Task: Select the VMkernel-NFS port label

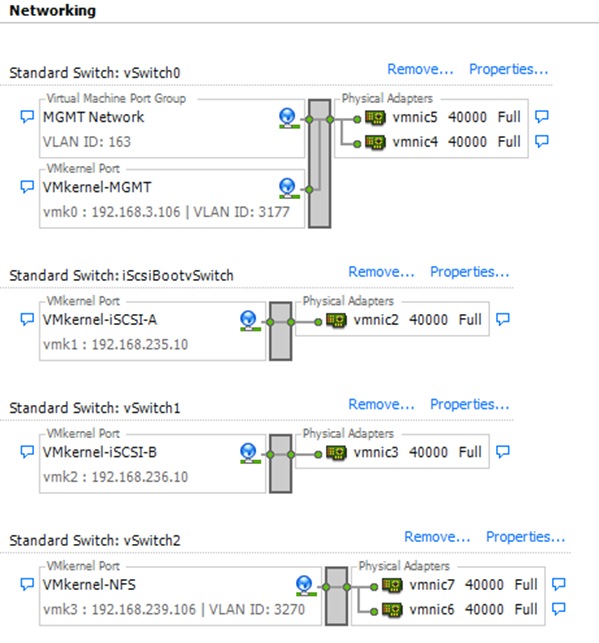Action: [x=89, y=584]
